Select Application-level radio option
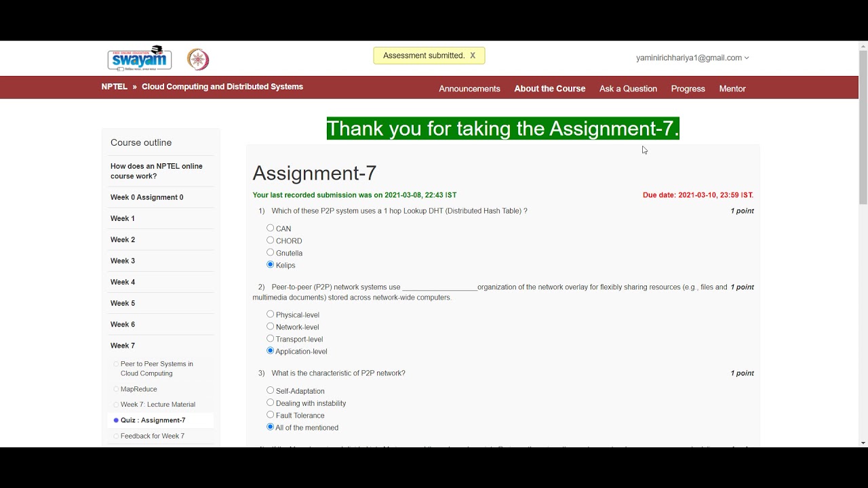The height and width of the screenshot is (488, 868). pyautogui.click(x=270, y=350)
